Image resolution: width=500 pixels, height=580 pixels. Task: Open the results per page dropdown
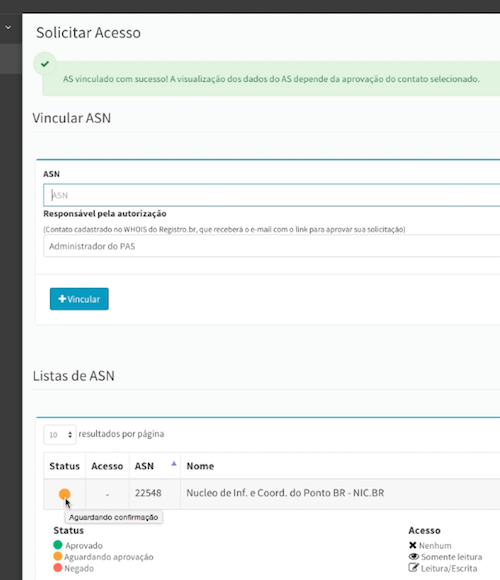pyautogui.click(x=60, y=435)
